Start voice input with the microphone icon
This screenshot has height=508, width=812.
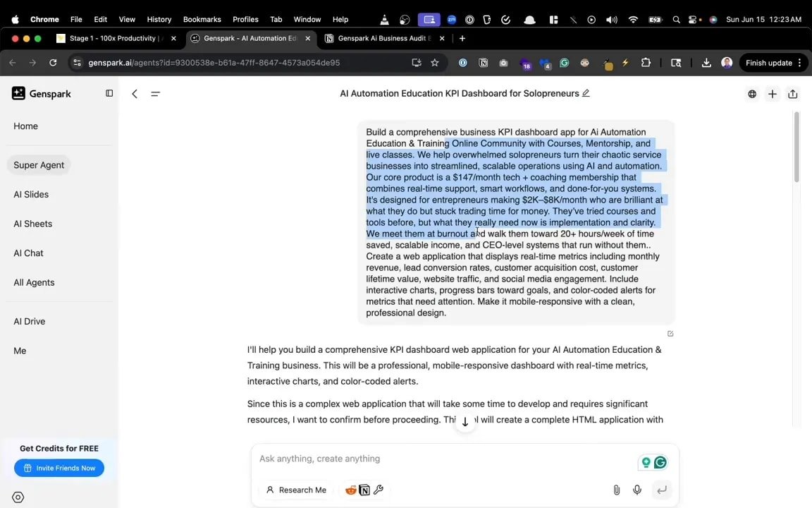(636, 490)
